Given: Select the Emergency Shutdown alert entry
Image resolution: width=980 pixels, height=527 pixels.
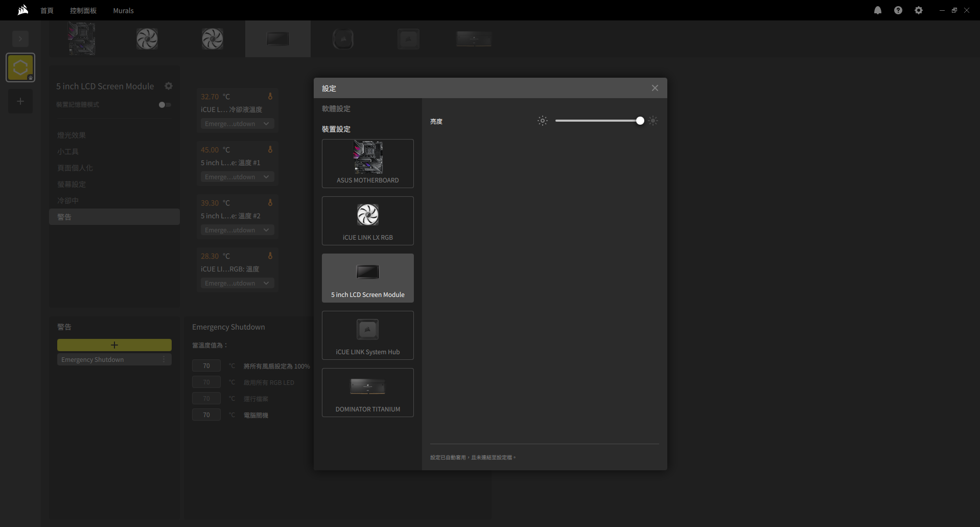Looking at the screenshot, I should (114, 359).
